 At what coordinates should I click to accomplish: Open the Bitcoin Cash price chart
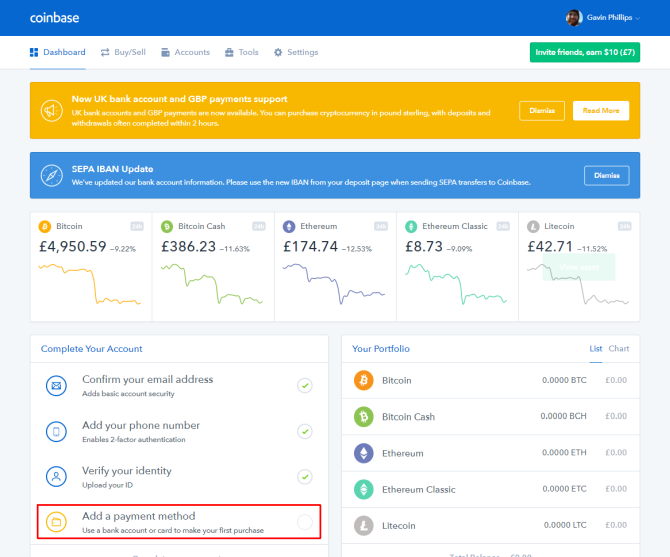[x=212, y=284]
